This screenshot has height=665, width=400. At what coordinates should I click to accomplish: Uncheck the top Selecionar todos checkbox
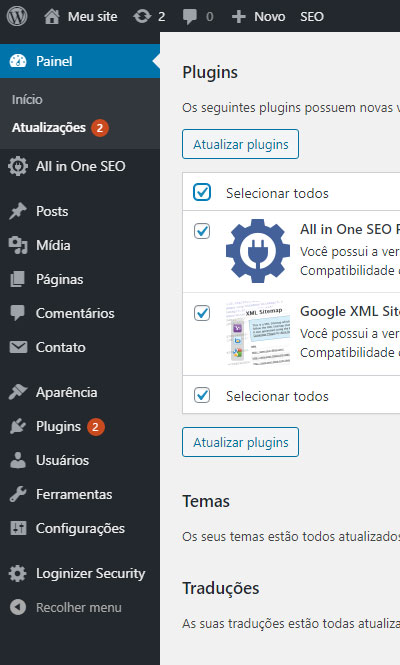(202, 192)
